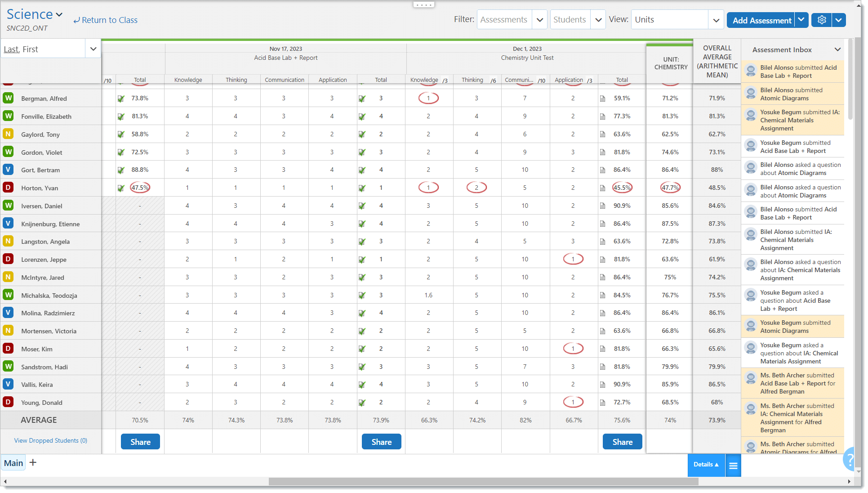Open the settings gear menu
This screenshot has height=493, width=868.
[x=821, y=20]
